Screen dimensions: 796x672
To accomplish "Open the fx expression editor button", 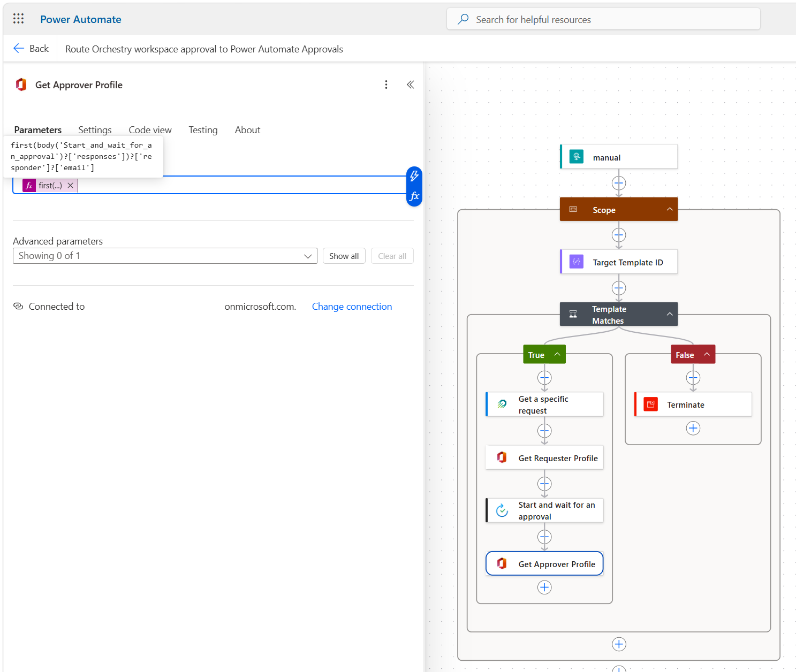I will [x=414, y=196].
